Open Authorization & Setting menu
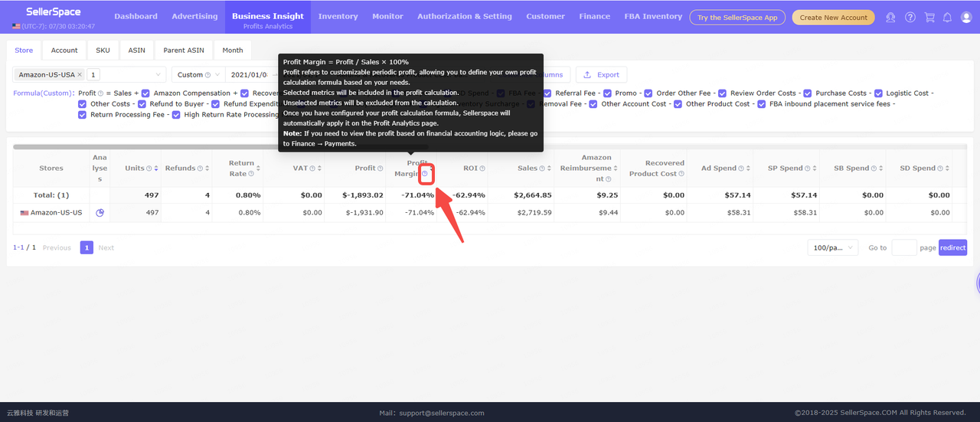This screenshot has height=422, width=980. 465,16
